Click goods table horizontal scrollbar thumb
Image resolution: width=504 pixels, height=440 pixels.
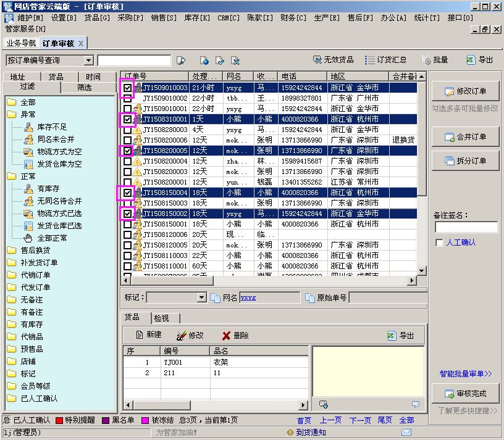[x=161, y=405]
